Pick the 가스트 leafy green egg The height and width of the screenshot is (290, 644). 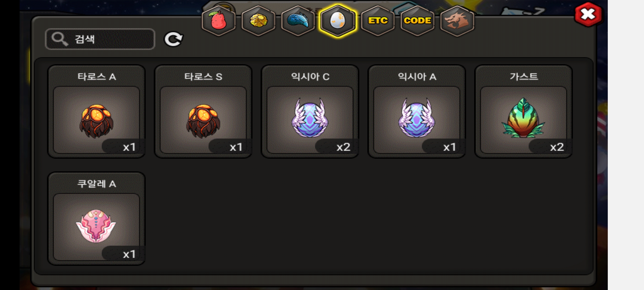(x=524, y=112)
